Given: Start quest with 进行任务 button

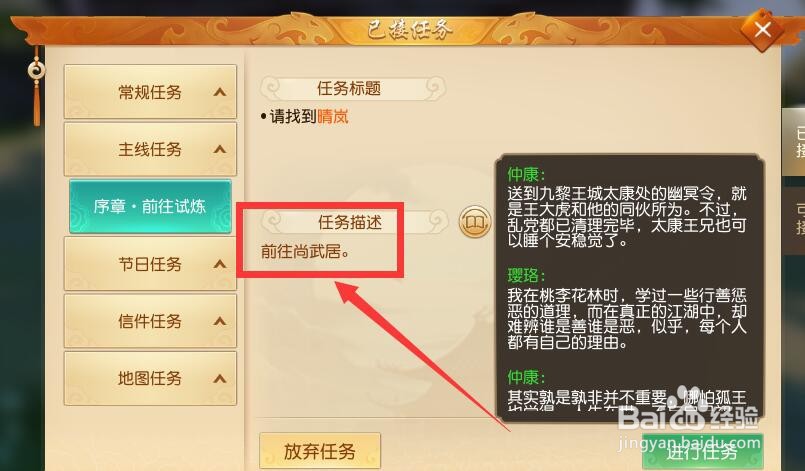Looking at the screenshot, I should tap(702, 453).
